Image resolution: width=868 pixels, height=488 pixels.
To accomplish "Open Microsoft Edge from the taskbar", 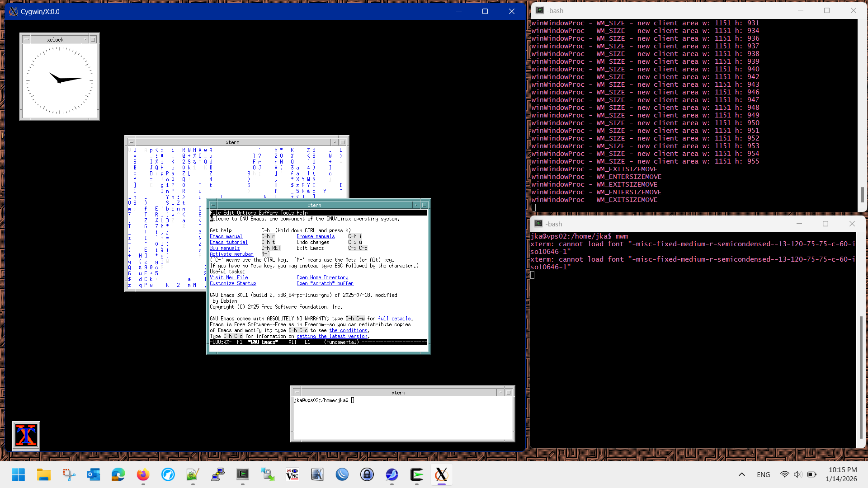I will (118, 474).
